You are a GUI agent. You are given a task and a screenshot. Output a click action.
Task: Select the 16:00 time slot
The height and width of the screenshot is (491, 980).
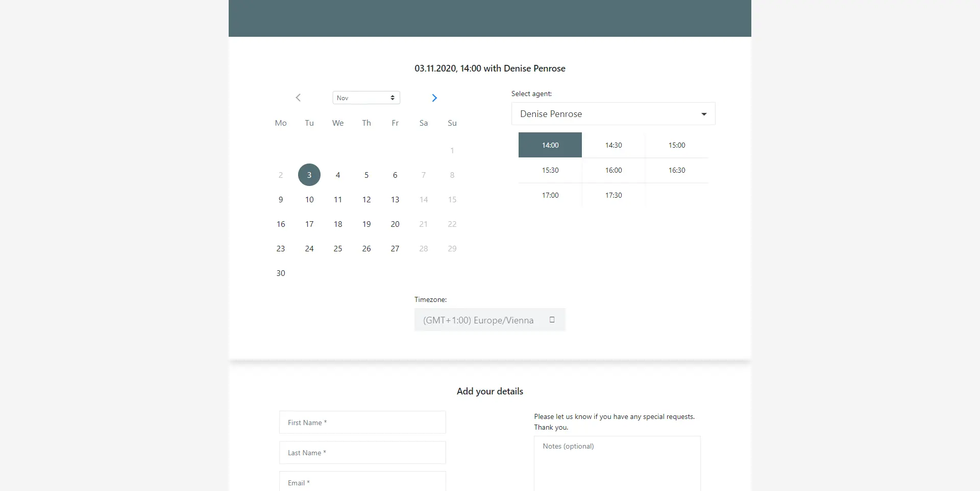[x=614, y=170]
